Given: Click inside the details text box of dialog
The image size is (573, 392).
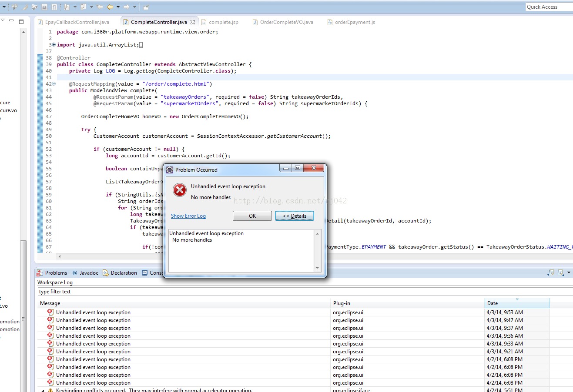Looking at the screenshot, I should point(241,251).
